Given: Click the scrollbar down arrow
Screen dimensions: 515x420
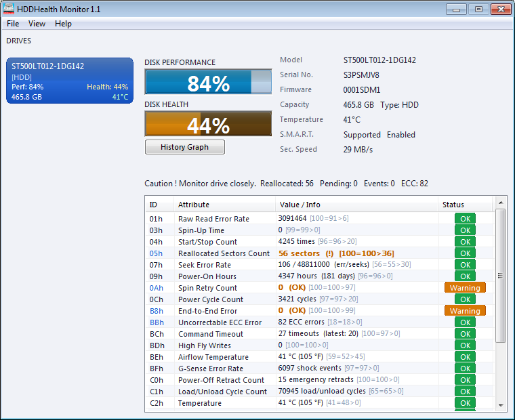Looking at the screenshot, I should pyautogui.click(x=501, y=406).
